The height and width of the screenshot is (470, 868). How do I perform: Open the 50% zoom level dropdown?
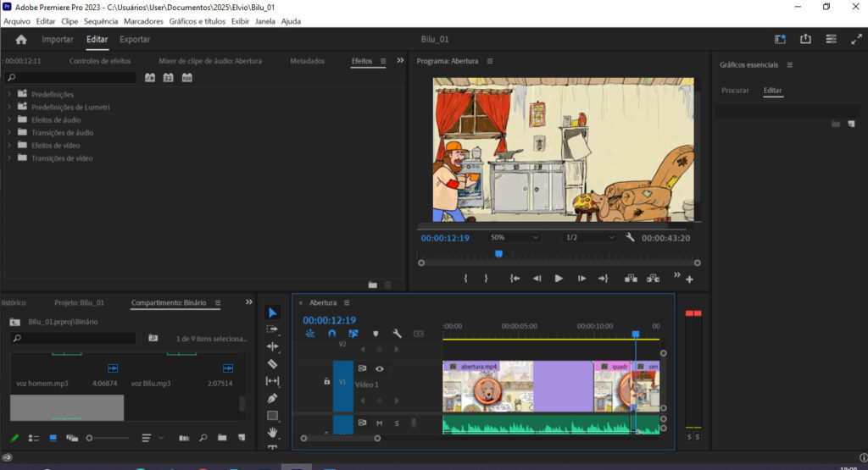(x=514, y=237)
